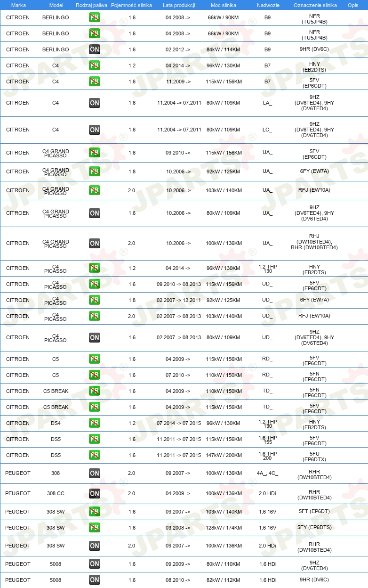The width and height of the screenshot is (368, 588).
Task: Click the ON diesel icon in the PEUGEOT 308 4A_ row
Action: tap(94, 473)
